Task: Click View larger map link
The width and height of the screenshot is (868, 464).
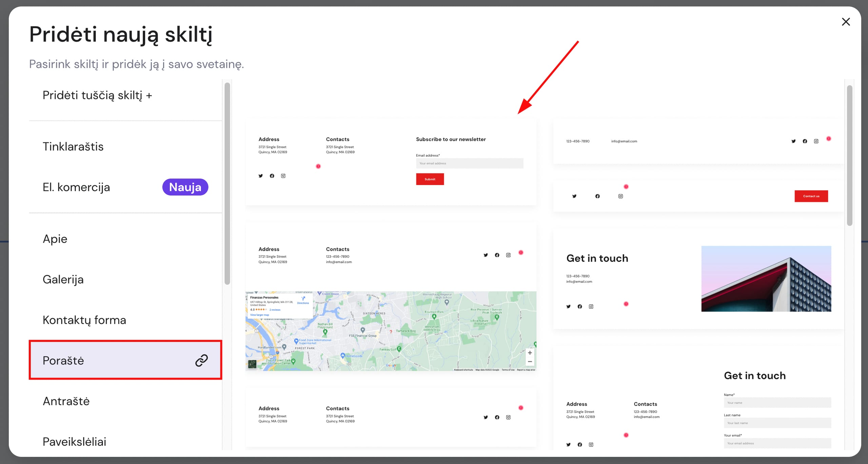Action: pos(259,315)
